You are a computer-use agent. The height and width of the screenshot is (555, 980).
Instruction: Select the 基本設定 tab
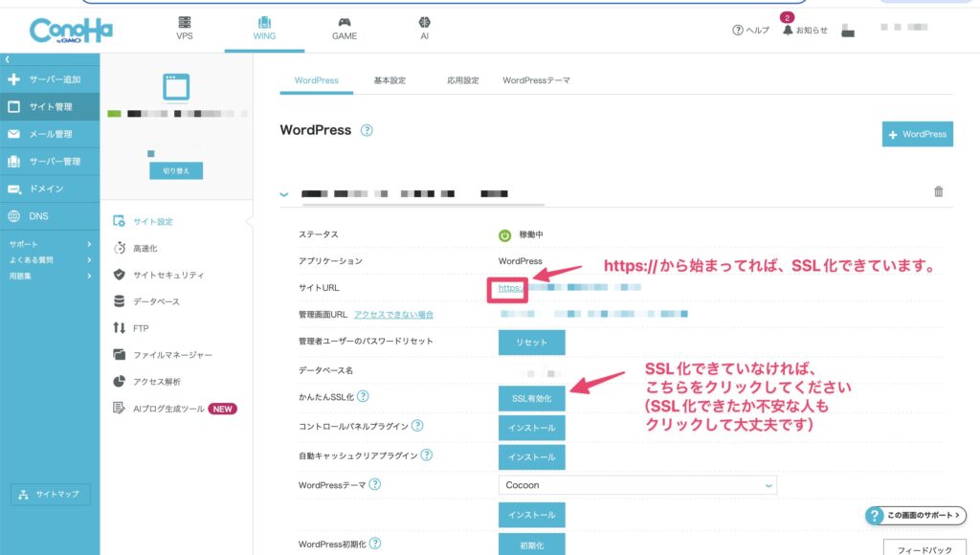pos(390,80)
